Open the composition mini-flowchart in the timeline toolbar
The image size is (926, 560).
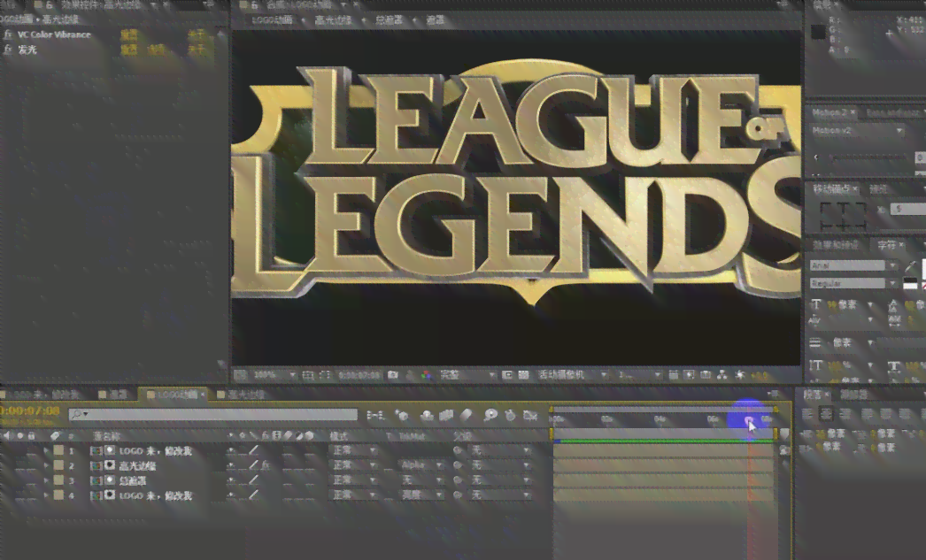coord(375,416)
